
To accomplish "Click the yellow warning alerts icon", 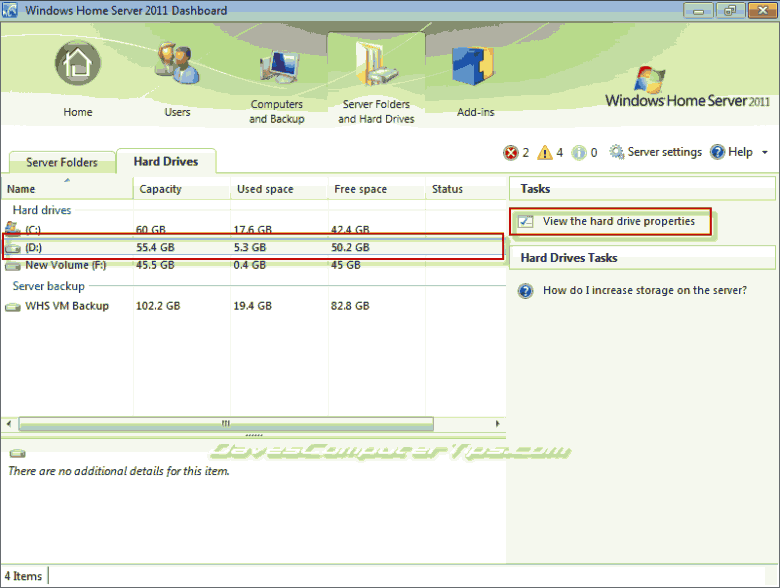I will pyautogui.click(x=545, y=153).
